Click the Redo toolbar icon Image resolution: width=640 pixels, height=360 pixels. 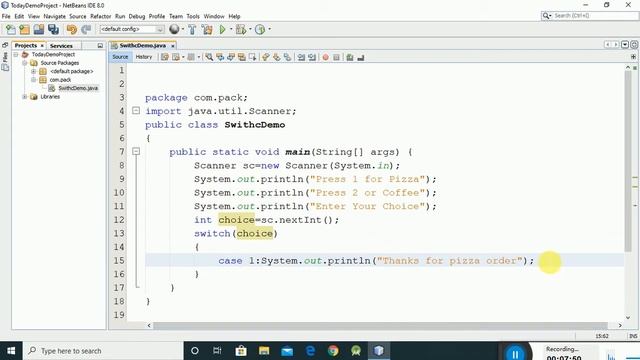(86, 29)
